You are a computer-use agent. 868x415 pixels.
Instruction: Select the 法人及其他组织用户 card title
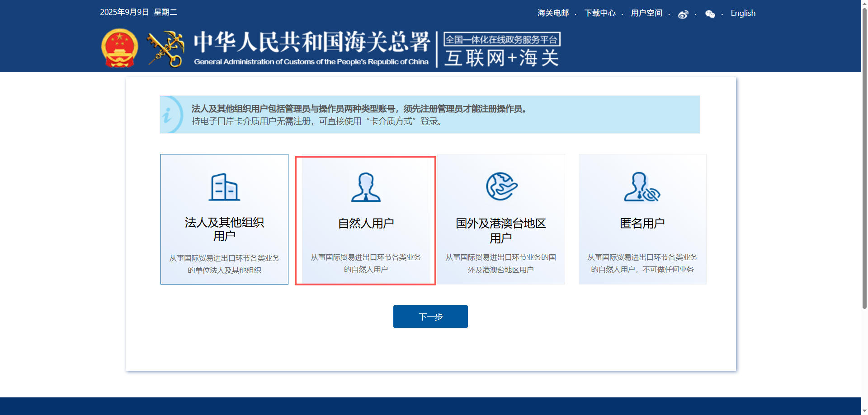[x=224, y=229]
